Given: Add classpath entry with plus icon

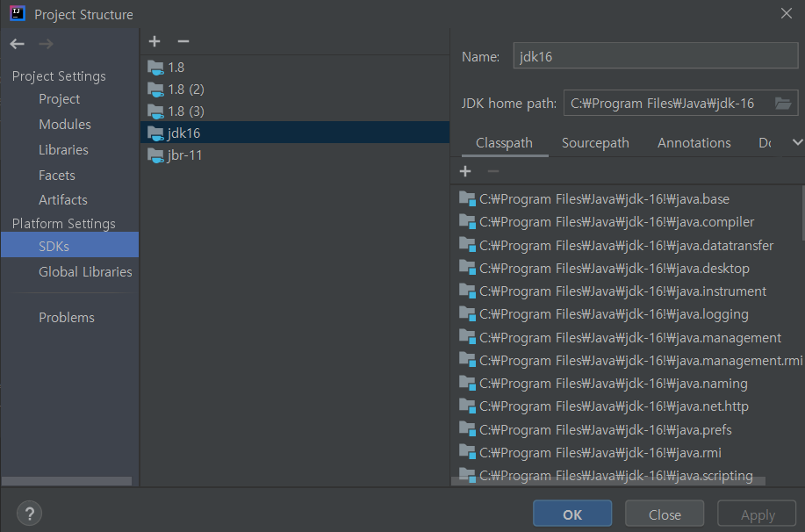Looking at the screenshot, I should tap(465, 171).
